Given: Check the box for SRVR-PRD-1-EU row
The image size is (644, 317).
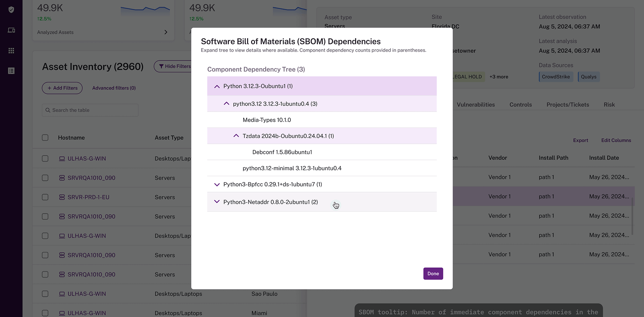Looking at the screenshot, I should 45,197.
